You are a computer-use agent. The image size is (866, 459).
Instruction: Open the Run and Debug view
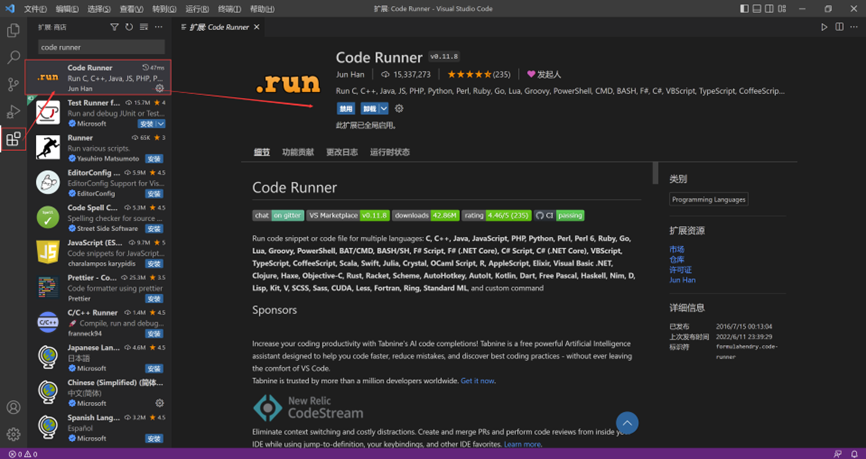click(13, 112)
